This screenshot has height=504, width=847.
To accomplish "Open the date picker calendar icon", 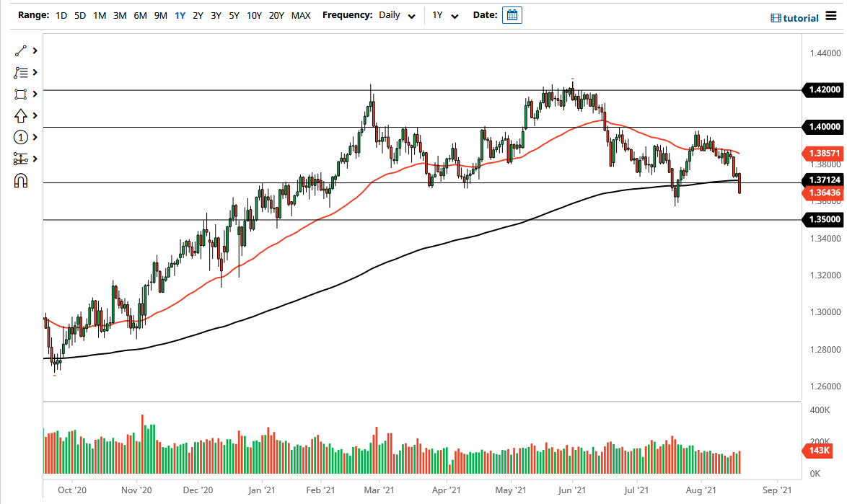I will click(512, 14).
